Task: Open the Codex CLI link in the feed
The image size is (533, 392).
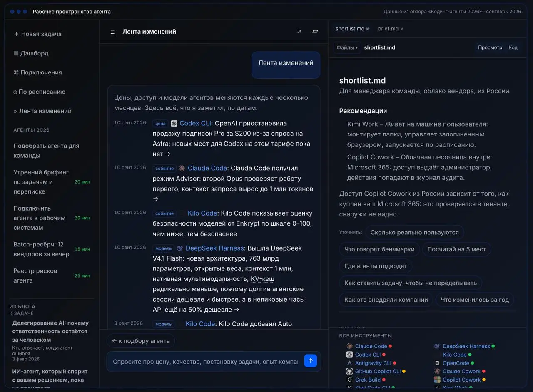Action: (x=195, y=124)
